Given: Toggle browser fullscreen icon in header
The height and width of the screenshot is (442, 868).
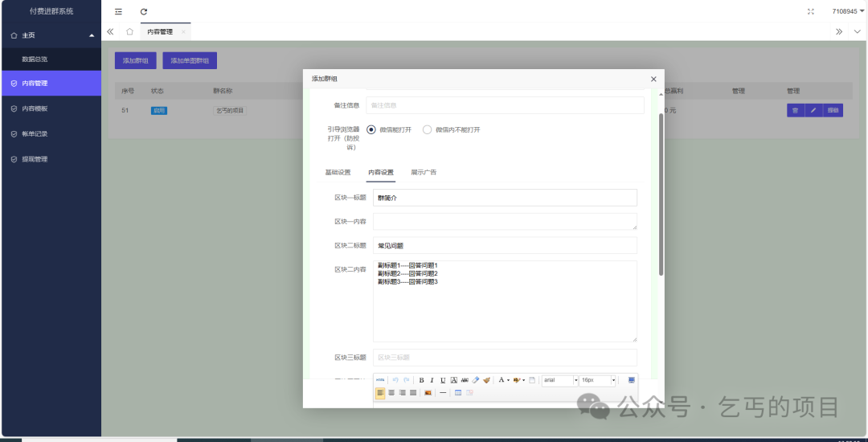Looking at the screenshot, I should point(811,11).
